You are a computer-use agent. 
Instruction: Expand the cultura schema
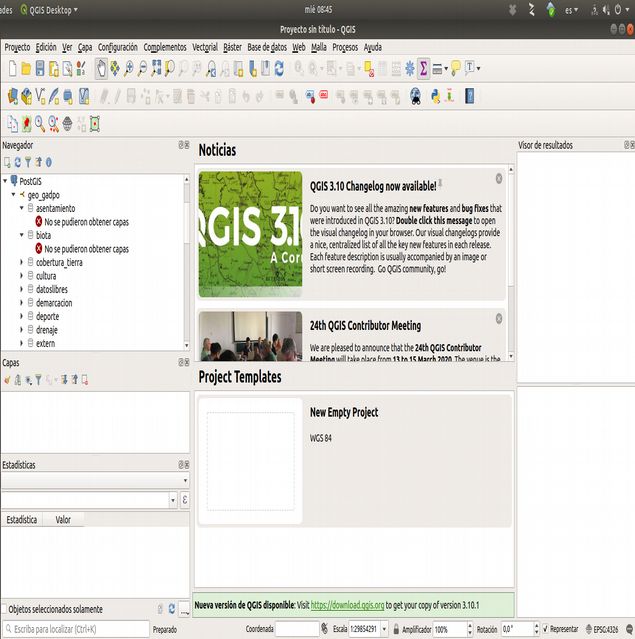pos(22,275)
